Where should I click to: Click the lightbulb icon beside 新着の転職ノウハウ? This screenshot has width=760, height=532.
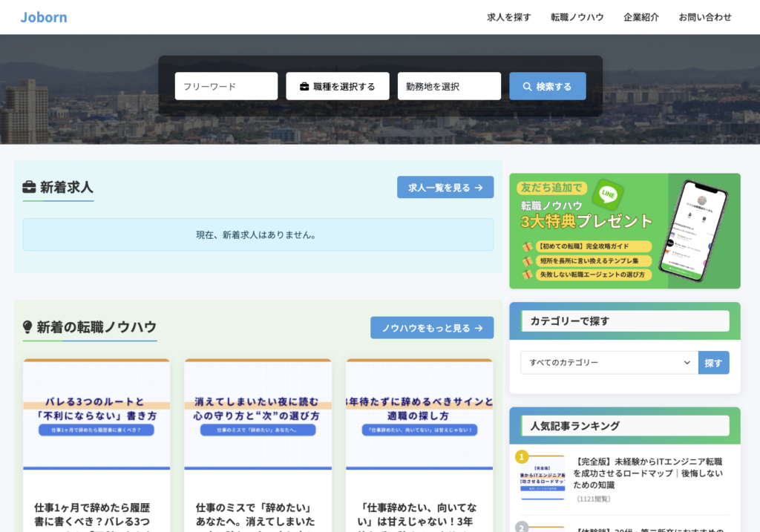(x=28, y=327)
